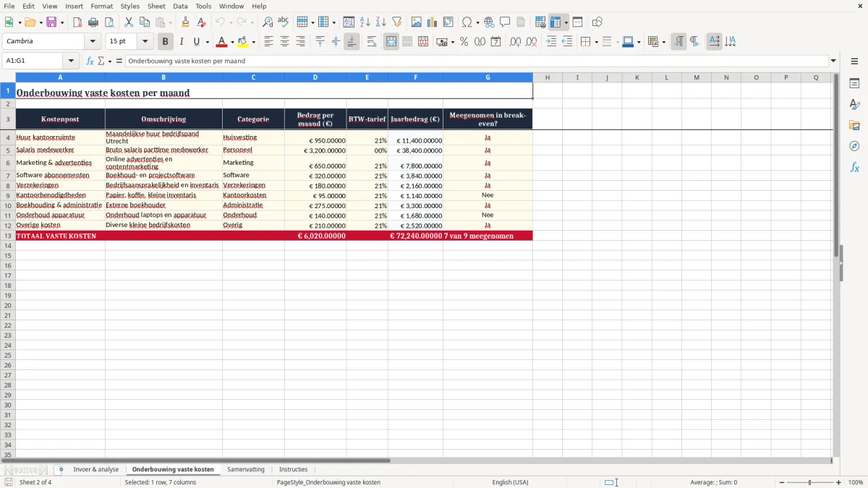Increase indent icon
Viewport: 868px width, 488px height.
(x=551, y=42)
